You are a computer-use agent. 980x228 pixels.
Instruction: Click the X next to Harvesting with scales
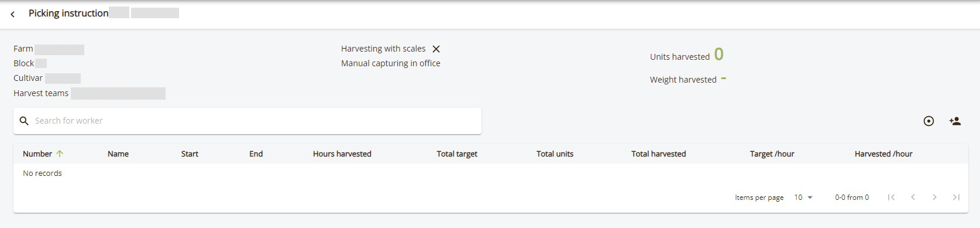click(x=436, y=49)
